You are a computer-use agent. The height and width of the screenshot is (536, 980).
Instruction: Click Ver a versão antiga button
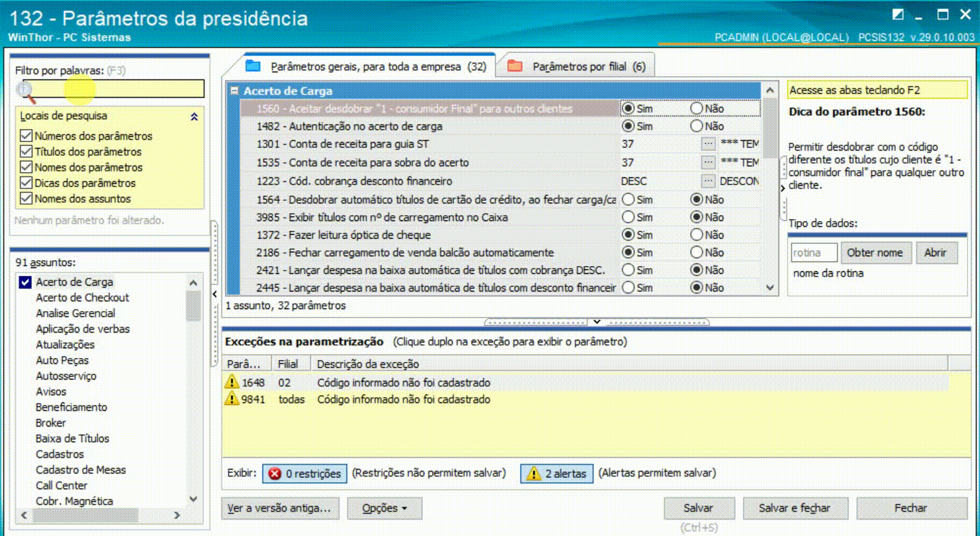pyautogui.click(x=279, y=508)
